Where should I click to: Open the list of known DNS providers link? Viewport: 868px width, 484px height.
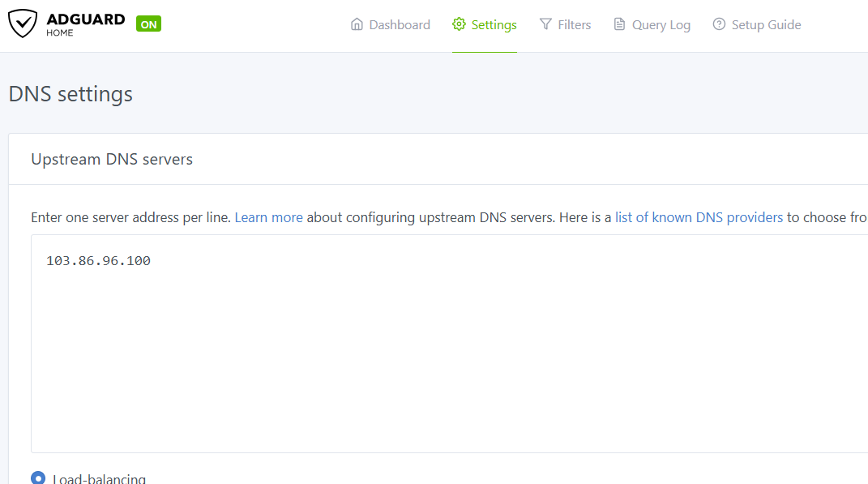[699, 217]
